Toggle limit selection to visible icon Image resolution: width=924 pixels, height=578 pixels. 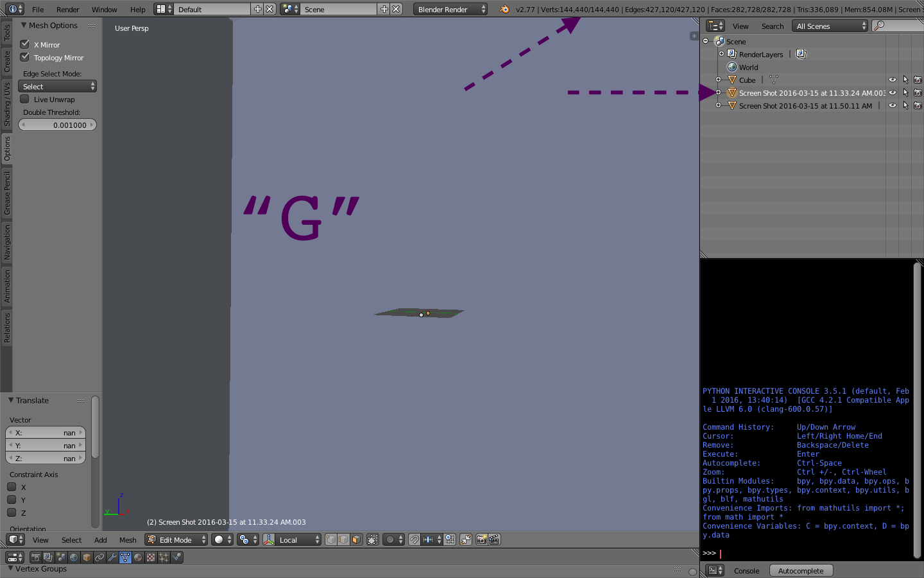373,540
